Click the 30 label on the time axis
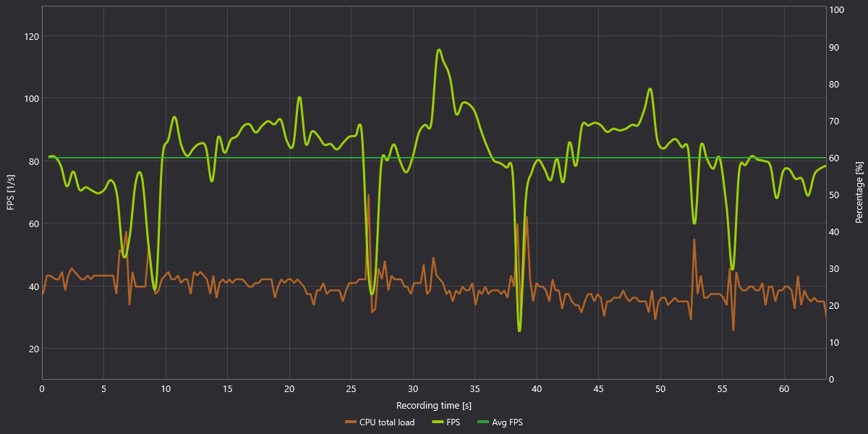868x434 pixels. 413,388
